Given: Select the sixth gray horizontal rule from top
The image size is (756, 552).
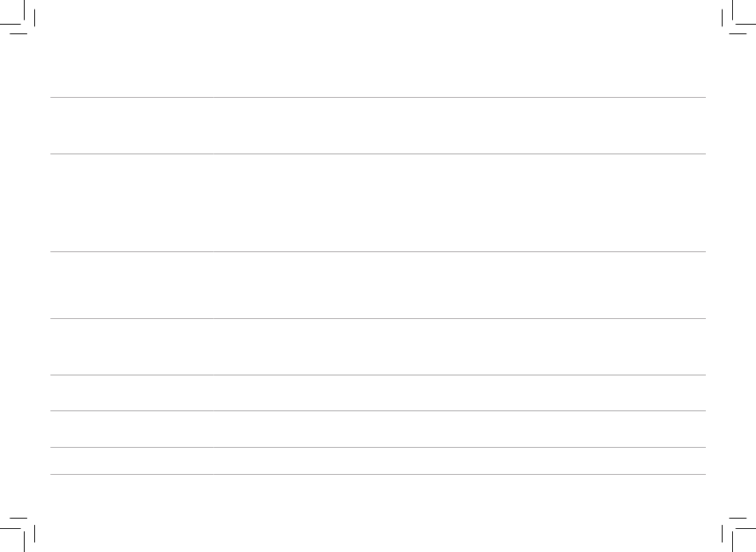Looking at the screenshot, I should pyautogui.click(x=378, y=410).
